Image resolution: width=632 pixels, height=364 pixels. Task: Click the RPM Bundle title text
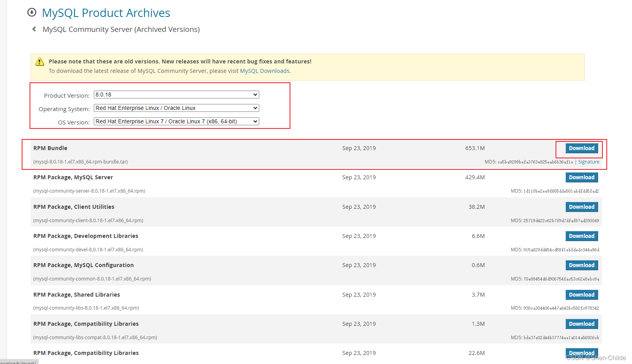pyautogui.click(x=50, y=148)
